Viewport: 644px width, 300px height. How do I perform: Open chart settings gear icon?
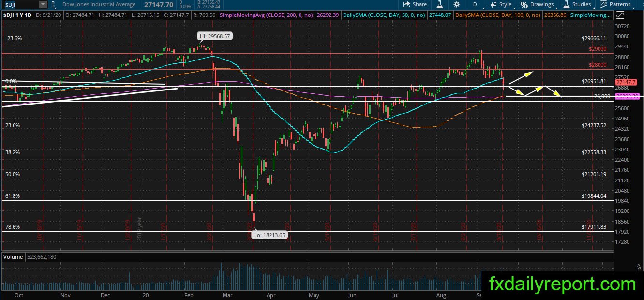[457, 4]
